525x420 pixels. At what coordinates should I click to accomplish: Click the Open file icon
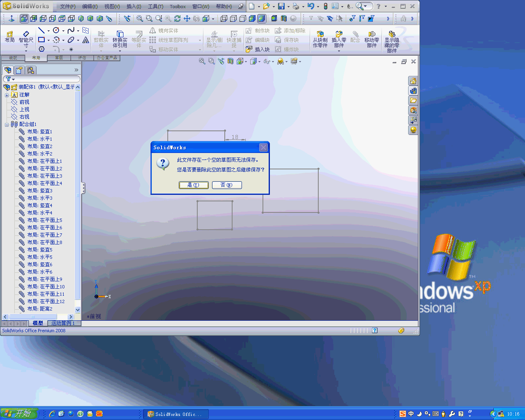pyautogui.click(x=266, y=7)
